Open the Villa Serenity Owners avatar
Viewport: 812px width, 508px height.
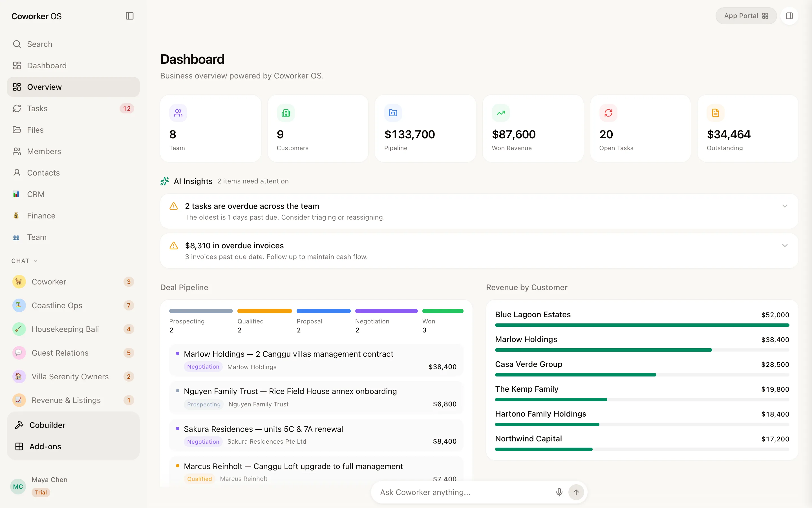coord(19,376)
